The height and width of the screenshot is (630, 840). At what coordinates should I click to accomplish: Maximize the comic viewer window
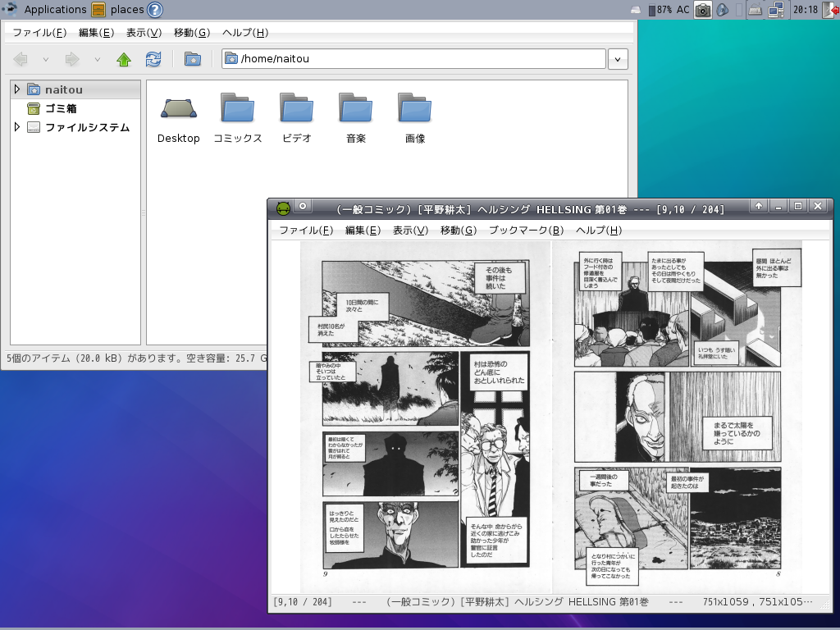click(798, 206)
